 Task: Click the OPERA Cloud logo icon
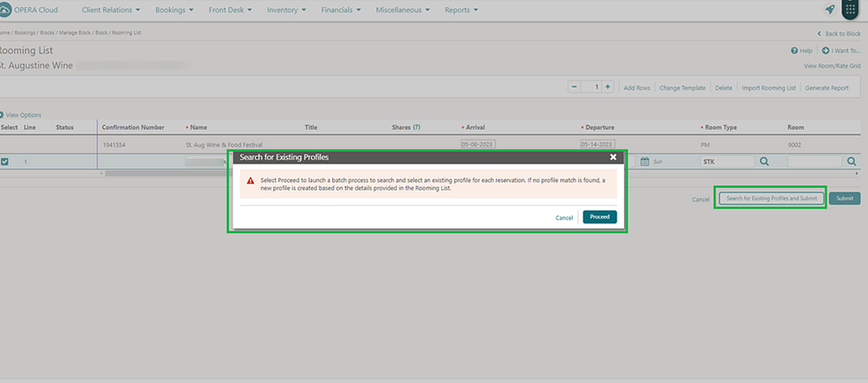pyautogui.click(x=4, y=10)
